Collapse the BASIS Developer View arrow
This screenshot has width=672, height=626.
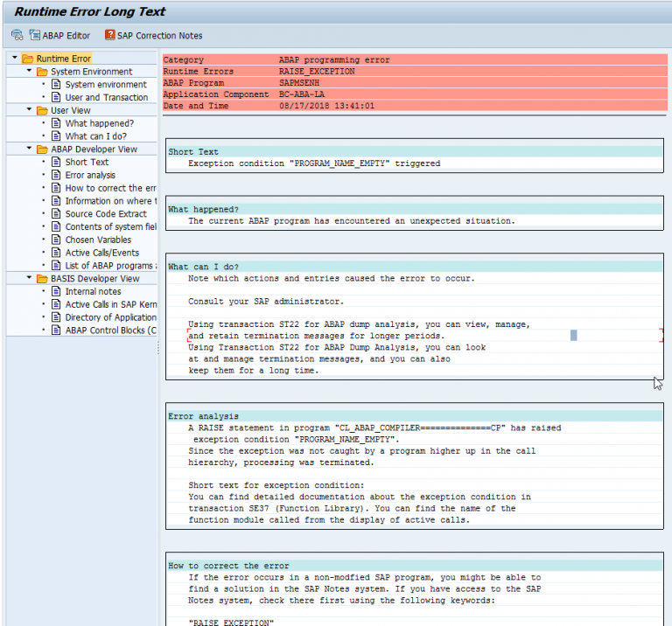pyautogui.click(x=30, y=278)
